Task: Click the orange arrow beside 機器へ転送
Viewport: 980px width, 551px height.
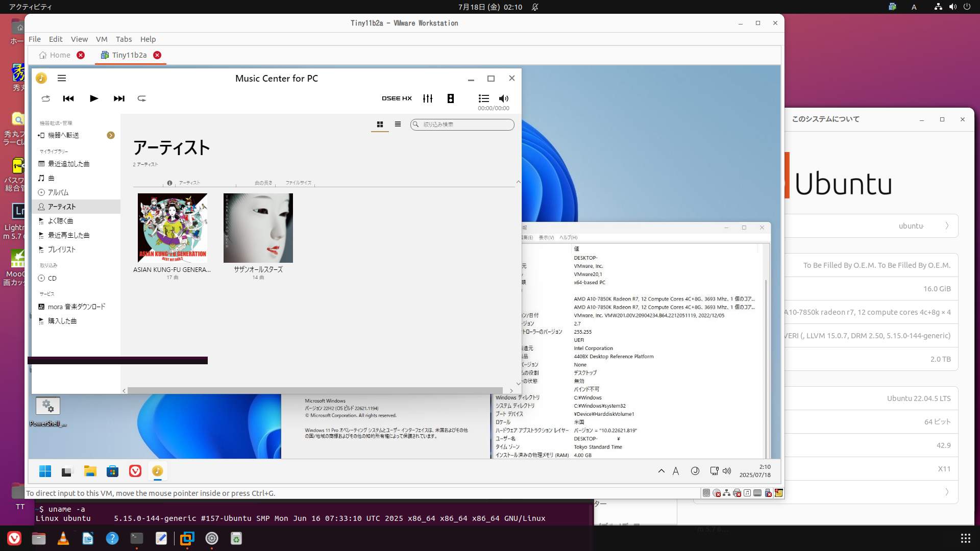Action: pyautogui.click(x=111, y=135)
